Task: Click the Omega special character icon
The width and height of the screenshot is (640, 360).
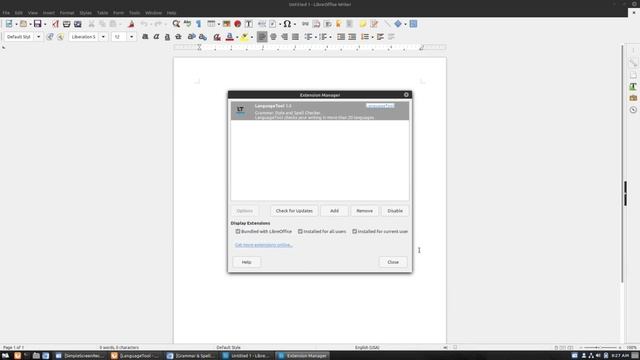Action: click(x=287, y=24)
